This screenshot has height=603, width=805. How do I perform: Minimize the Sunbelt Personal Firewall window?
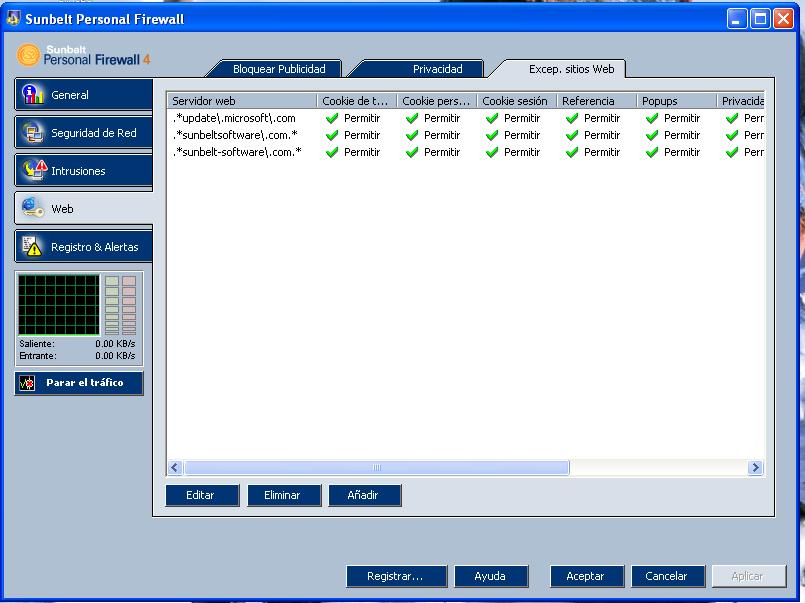coord(737,19)
